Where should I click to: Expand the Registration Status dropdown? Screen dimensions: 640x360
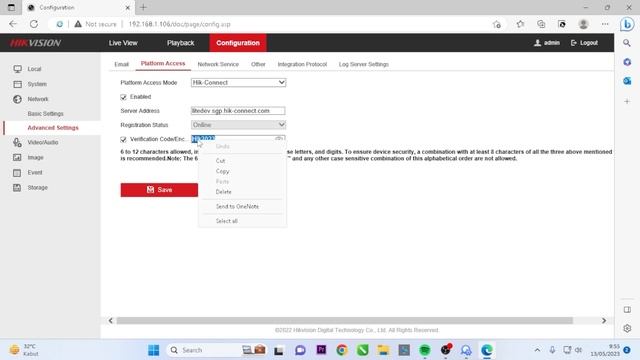click(238, 124)
